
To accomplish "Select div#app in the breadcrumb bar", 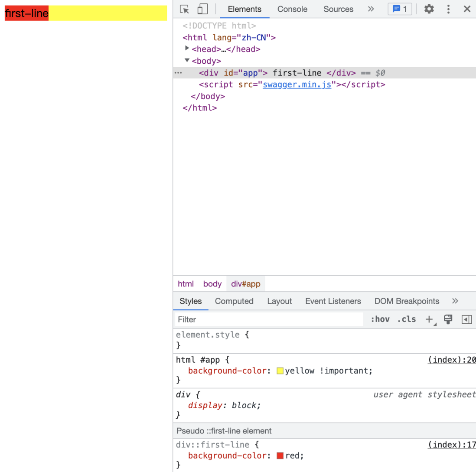I will click(246, 284).
